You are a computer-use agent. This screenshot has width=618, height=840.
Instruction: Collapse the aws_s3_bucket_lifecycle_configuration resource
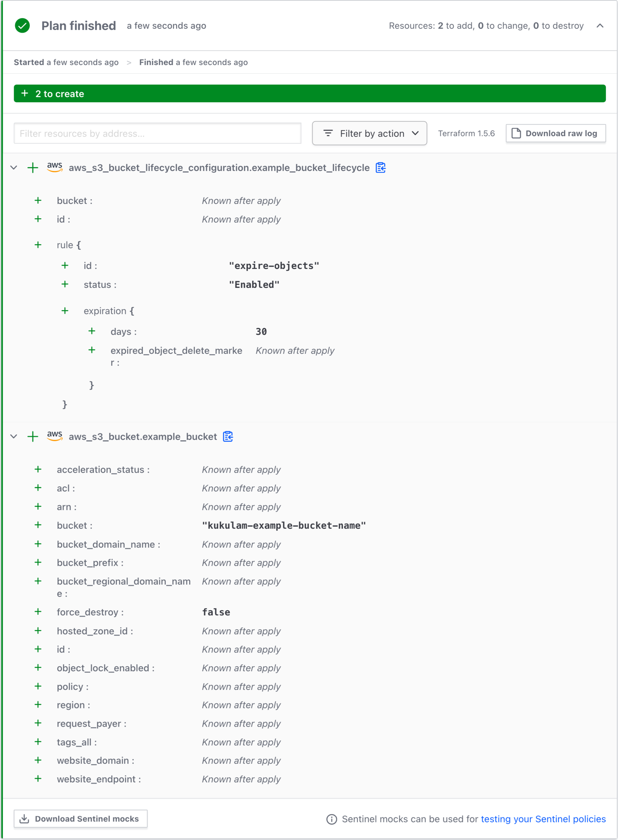[x=14, y=168]
